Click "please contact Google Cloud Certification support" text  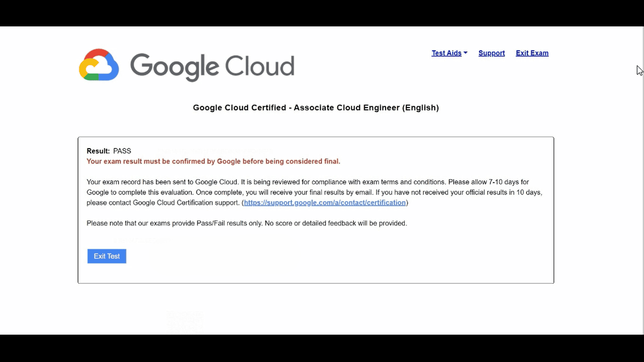pyautogui.click(x=163, y=203)
